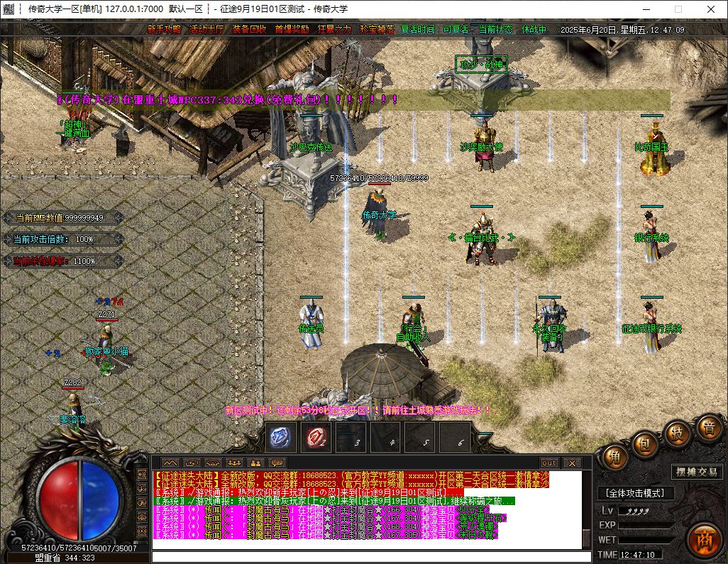
Task: Talk to the 沙巴克传送 statue
Action: pos(311,147)
